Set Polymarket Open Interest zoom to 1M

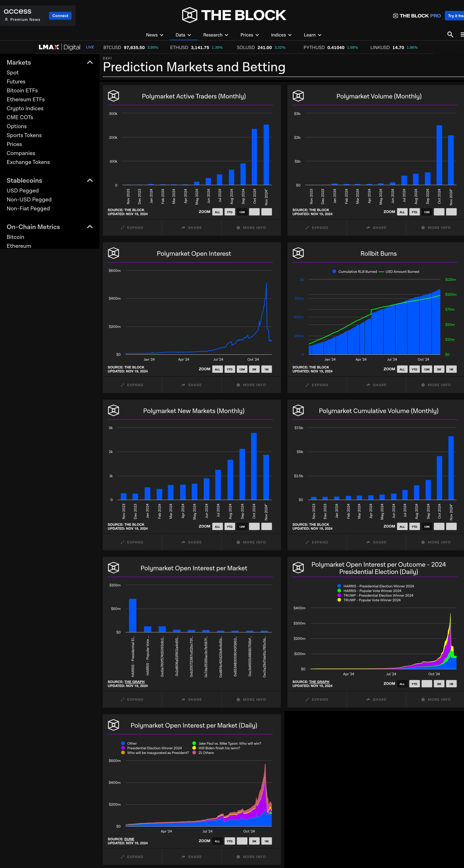click(267, 369)
